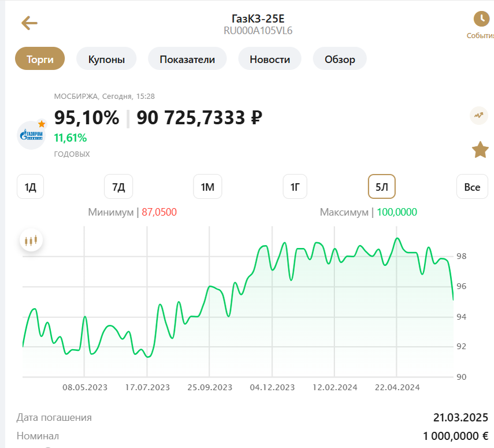Open the Новости tab
The height and width of the screenshot is (448, 494).
[270, 59]
